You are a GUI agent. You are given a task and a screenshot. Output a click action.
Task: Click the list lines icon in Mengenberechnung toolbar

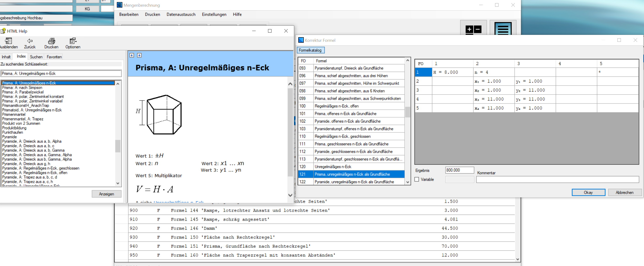point(503,29)
